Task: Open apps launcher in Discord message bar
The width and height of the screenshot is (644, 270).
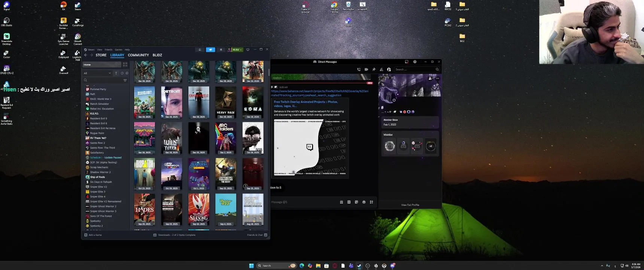Action: [x=371, y=202]
